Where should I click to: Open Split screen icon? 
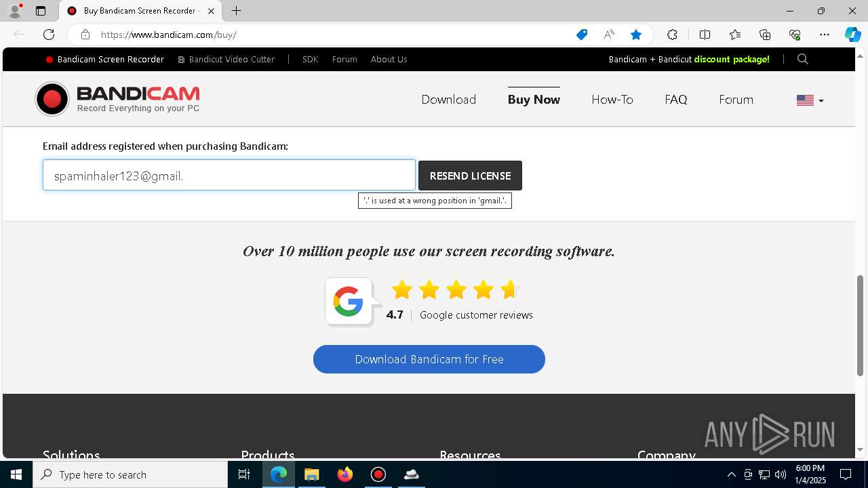click(705, 35)
